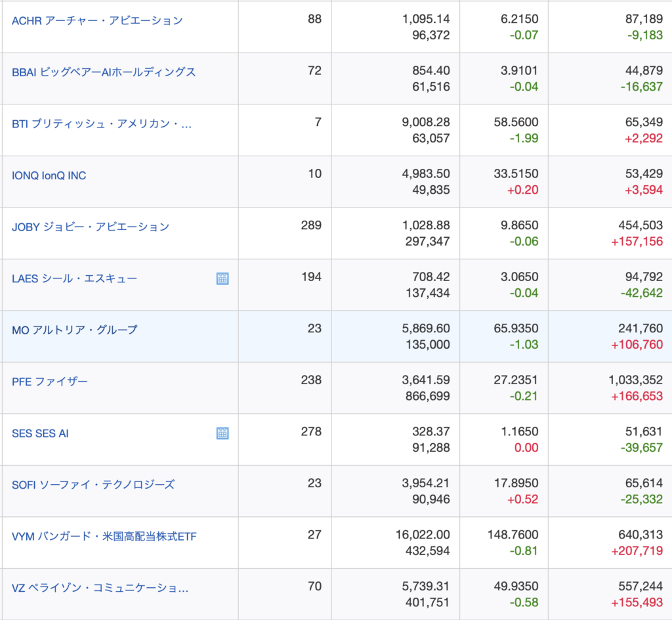The image size is (672, 620).
Task: Select ACHR's share quantity 88
Action: [x=314, y=20]
